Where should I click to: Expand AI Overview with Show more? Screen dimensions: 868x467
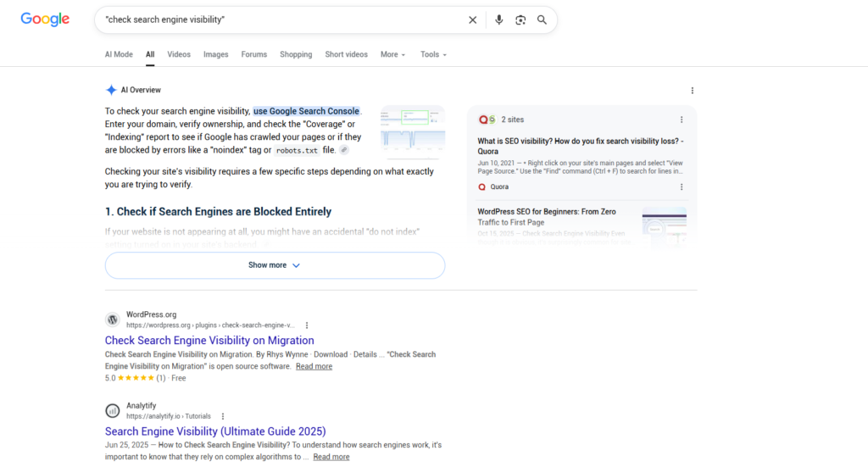click(x=275, y=265)
